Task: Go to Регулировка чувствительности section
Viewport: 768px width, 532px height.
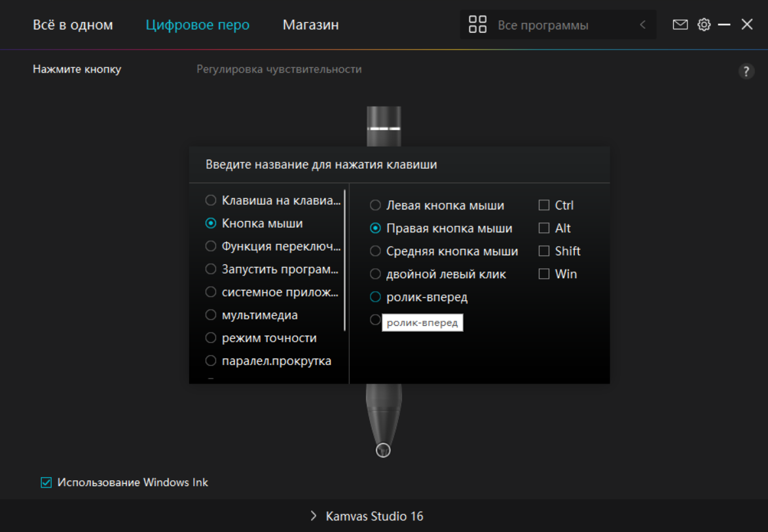Action: click(x=279, y=69)
